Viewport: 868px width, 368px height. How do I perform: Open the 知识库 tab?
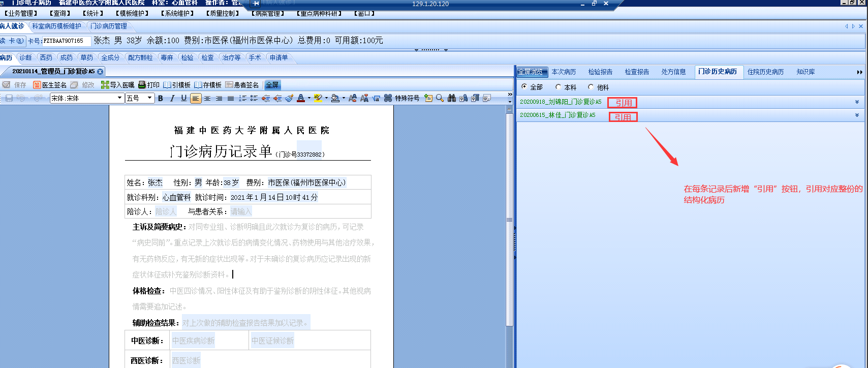805,72
